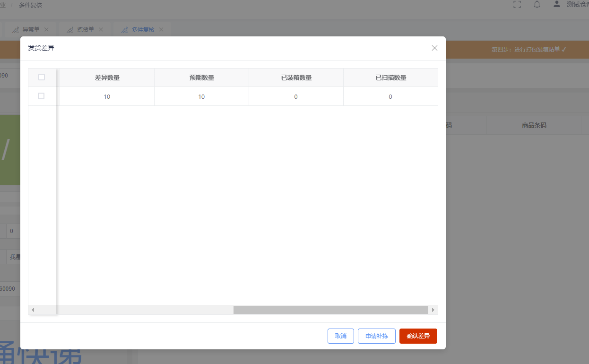589x364 pixels.
Task: Click the 多件复核 breadcrumb
Action: click(x=30, y=5)
